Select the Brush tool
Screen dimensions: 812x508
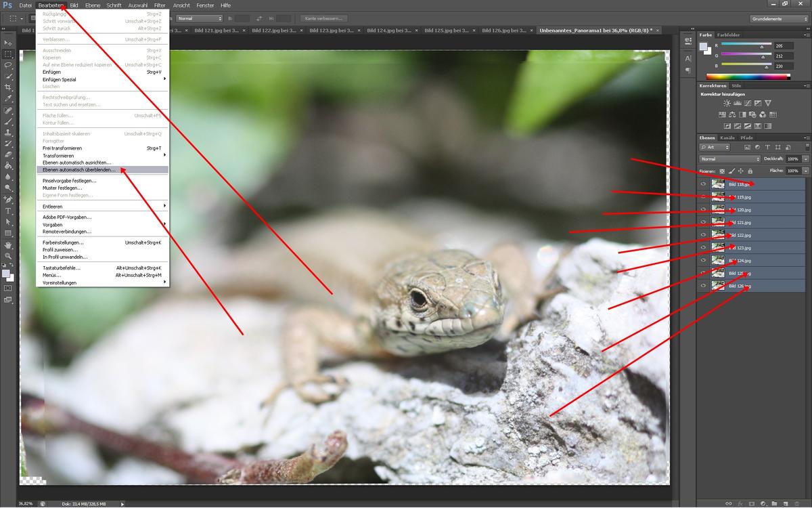[8, 121]
